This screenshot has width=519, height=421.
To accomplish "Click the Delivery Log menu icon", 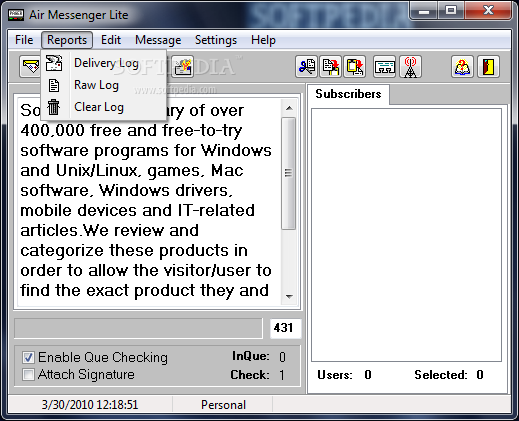I will (54, 63).
